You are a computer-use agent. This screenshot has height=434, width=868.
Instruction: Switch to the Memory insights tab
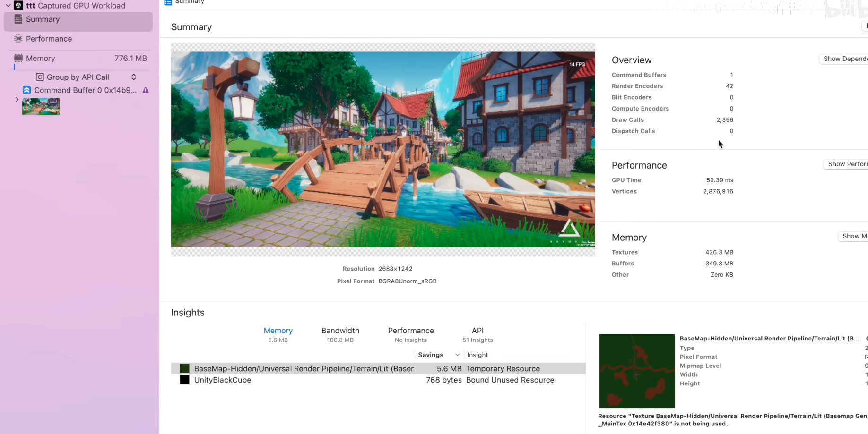(278, 334)
